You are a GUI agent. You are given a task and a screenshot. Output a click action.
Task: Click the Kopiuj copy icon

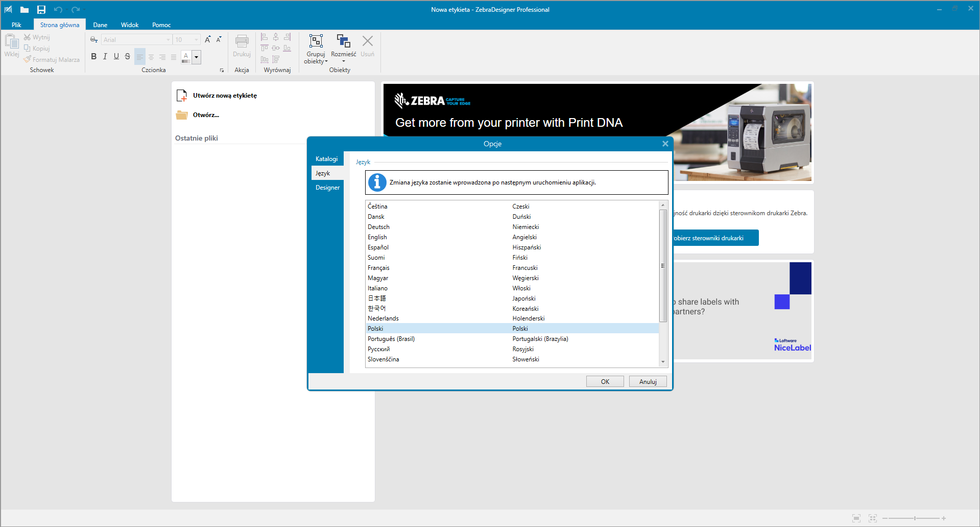click(x=27, y=48)
